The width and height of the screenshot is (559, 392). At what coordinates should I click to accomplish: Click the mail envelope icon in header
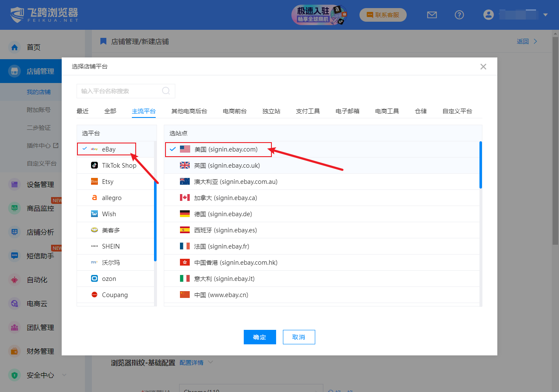click(x=432, y=15)
